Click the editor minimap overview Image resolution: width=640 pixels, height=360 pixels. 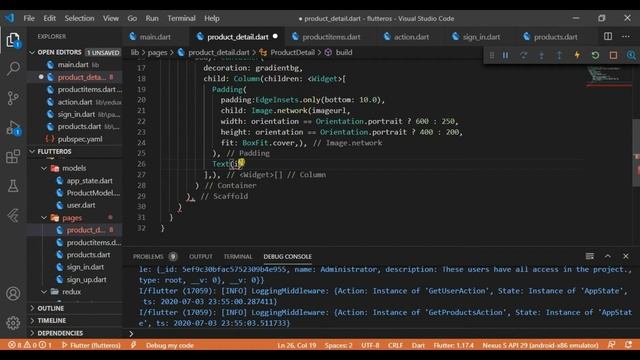[x=609, y=76]
